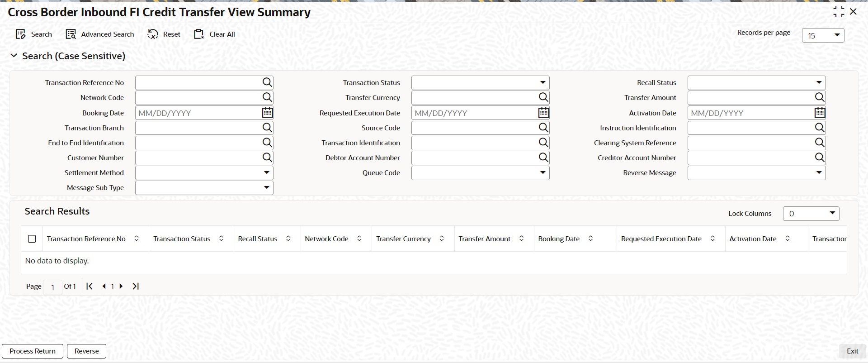The image size is (868, 363).
Task: Open Advanced Search
Action: point(100,34)
